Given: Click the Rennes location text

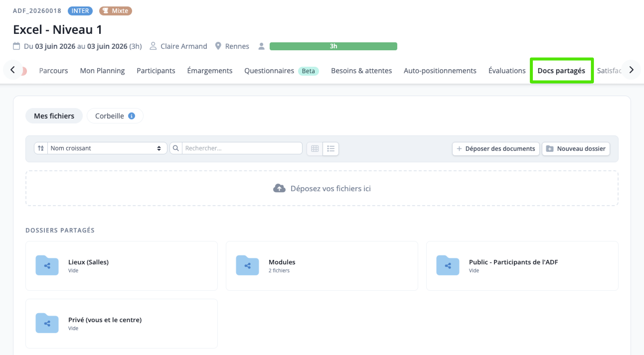Looking at the screenshot, I should pos(237,46).
